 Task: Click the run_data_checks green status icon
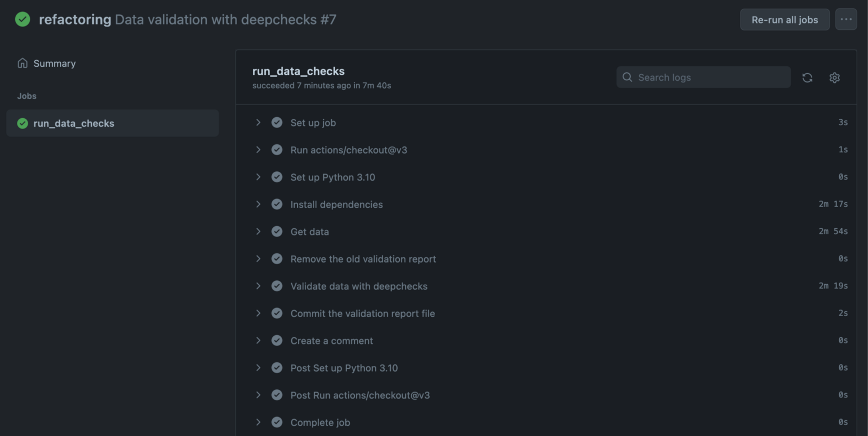23,124
